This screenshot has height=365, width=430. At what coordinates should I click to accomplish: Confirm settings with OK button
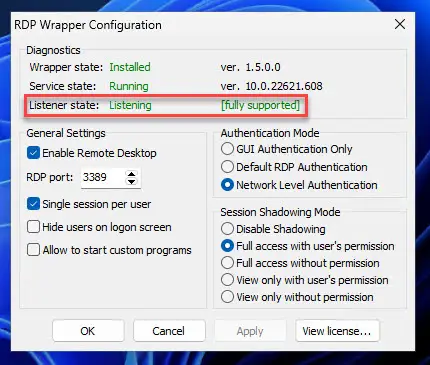tap(88, 331)
